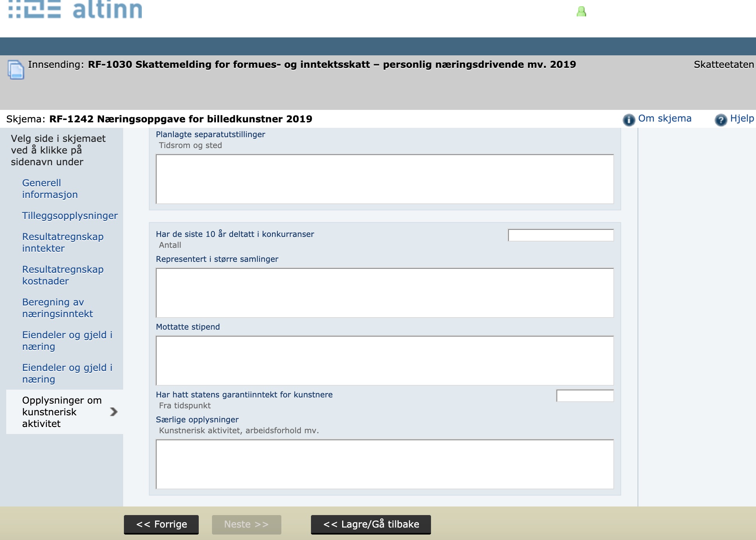Click the konkurranser Antall input field
This screenshot has height=540, width=756.
point(560,235)
